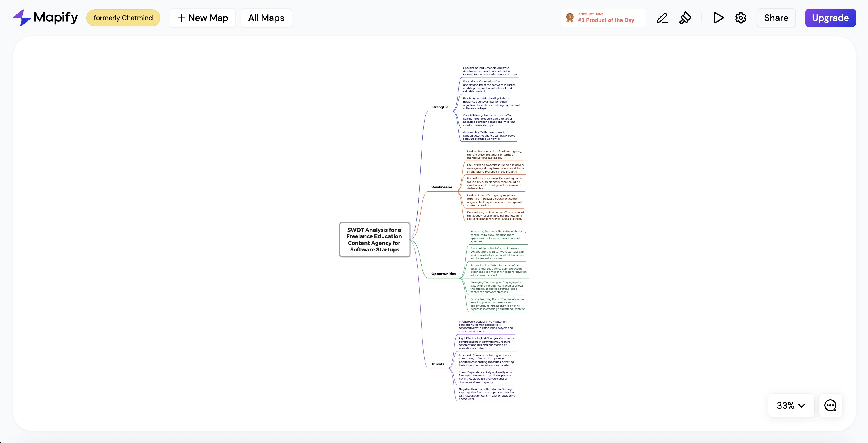Click the Upgrade button
The image size is (868, 443).
[x=830, y=18]
